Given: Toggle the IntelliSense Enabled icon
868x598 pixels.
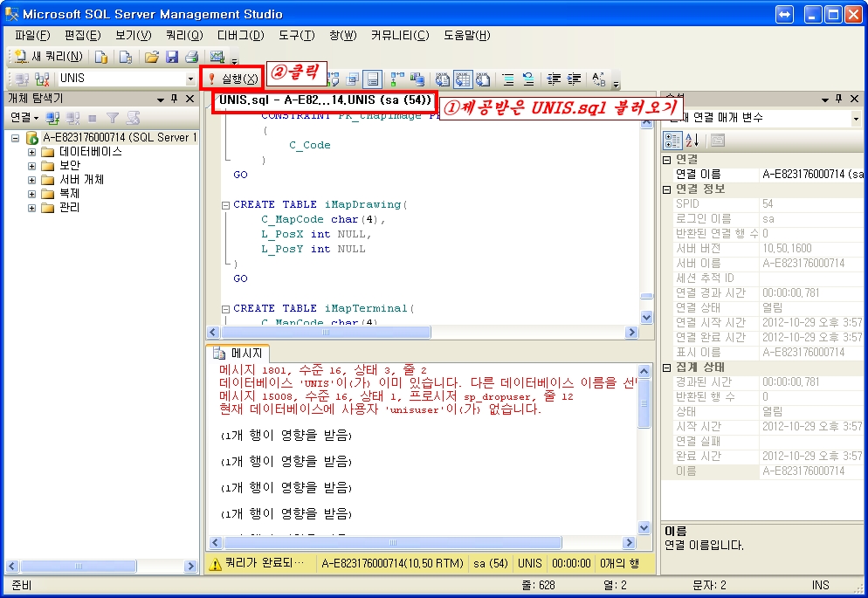Looking at the screenshot, I should (373, 79).
